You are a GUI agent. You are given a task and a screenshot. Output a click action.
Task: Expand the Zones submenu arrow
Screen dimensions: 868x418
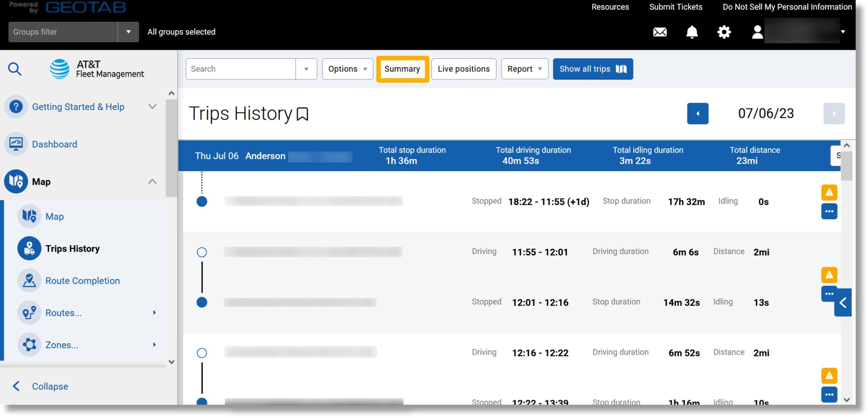pyautogui.click(x=154, y=345)
